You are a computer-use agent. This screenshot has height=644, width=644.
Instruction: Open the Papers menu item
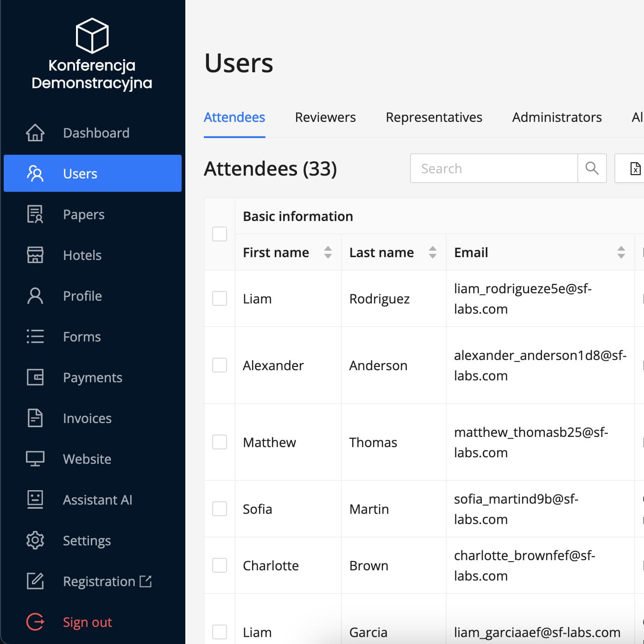pos(93,215)
